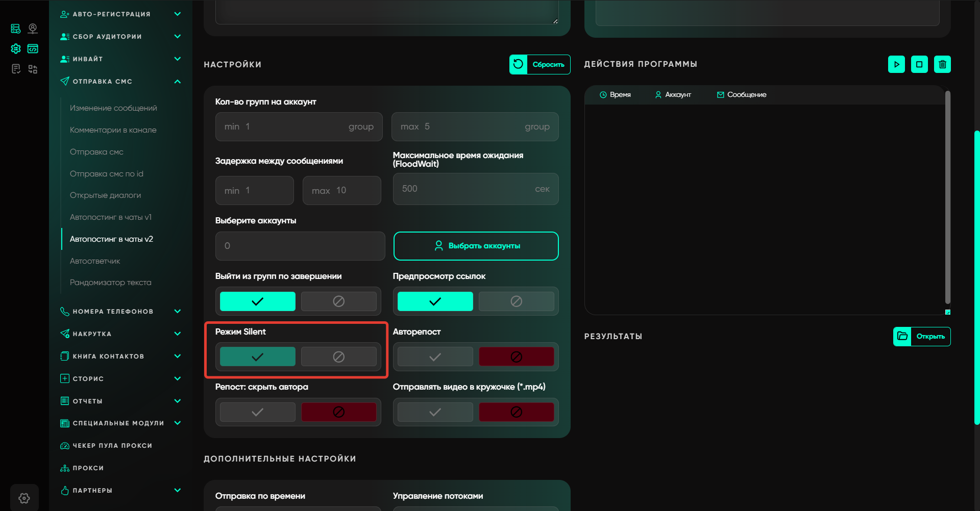Click the user location icon in left rail
This screenshot has width=980, height=511.
tap(33, 29)
